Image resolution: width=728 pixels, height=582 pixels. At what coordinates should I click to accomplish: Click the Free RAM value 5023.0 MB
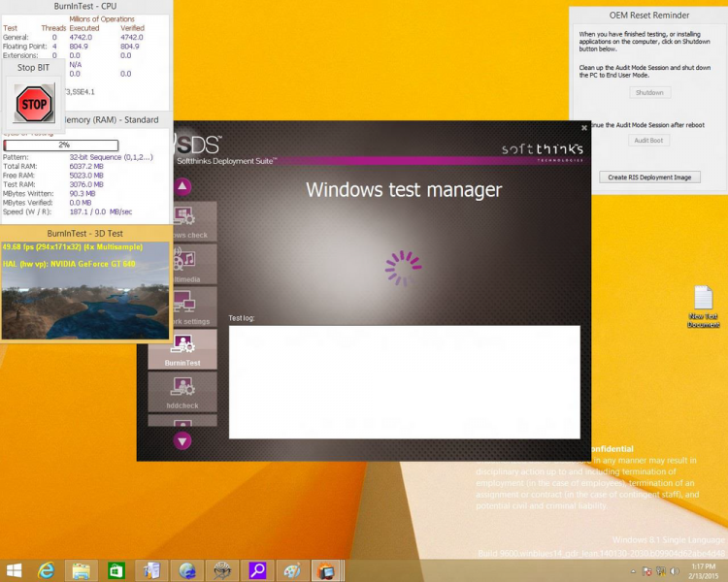coord(86,176)
